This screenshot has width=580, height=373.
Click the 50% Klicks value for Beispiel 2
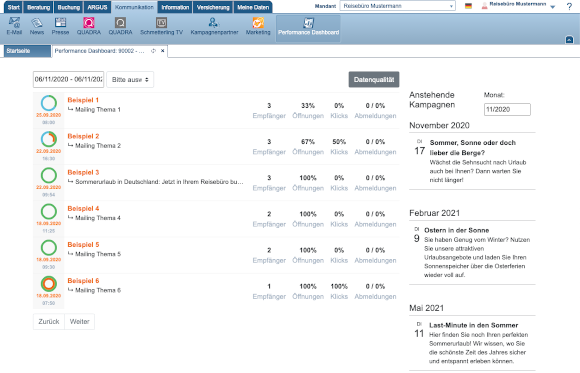click(339, 142)
